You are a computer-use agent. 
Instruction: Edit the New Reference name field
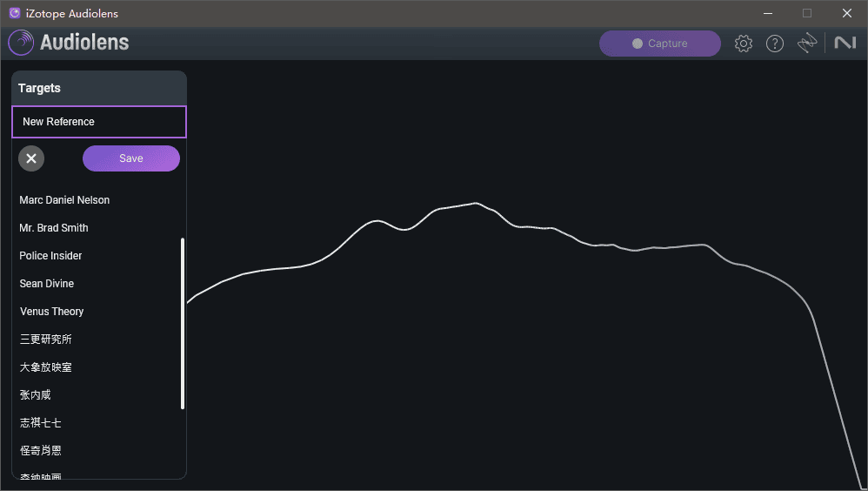pos(99,122)
